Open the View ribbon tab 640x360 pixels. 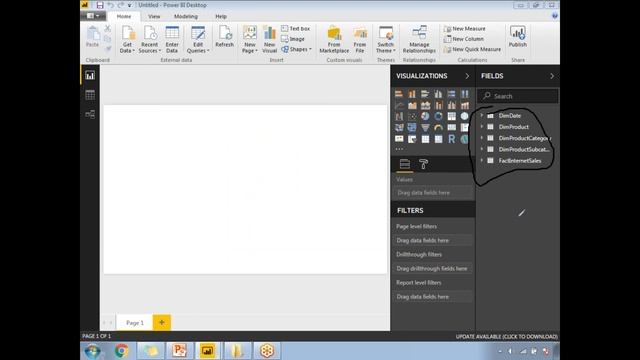pyautogui.click(x=154, y=16)
